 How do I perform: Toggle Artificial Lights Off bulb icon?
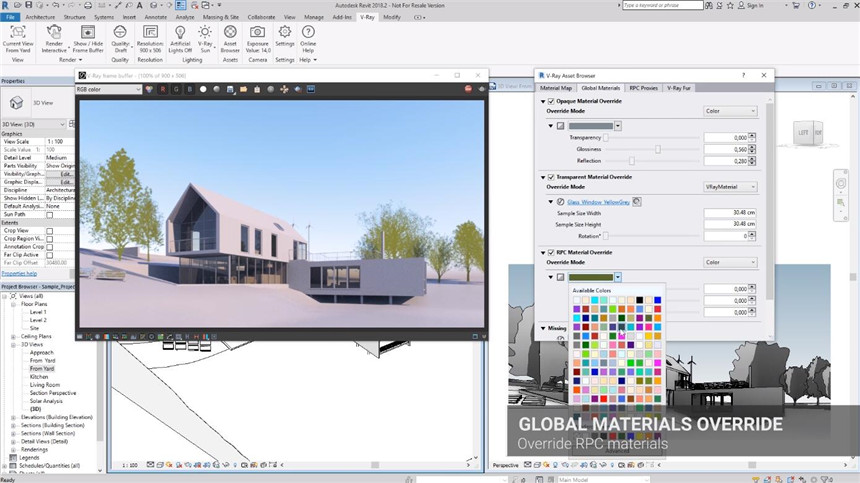pyautogui.click(x=180, y=32)
